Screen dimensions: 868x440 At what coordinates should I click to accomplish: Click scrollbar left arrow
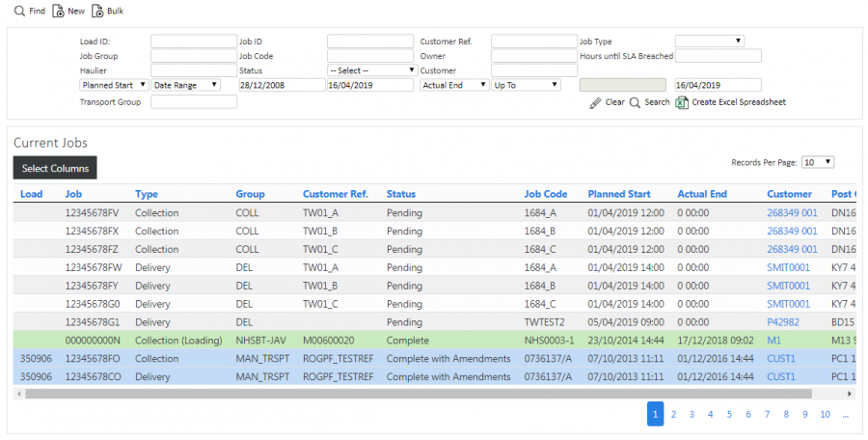click(x=19, y=394)
